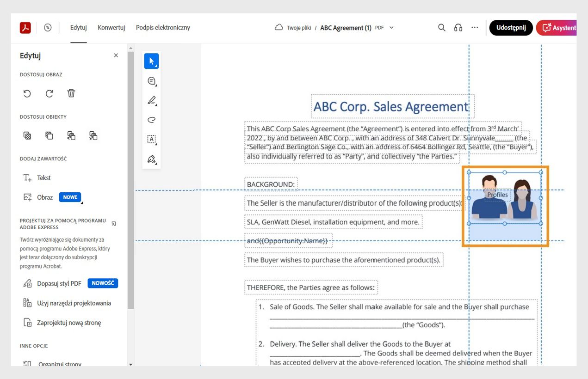Add text with Tekst option
588x379 pixels.
click(37, 178)
